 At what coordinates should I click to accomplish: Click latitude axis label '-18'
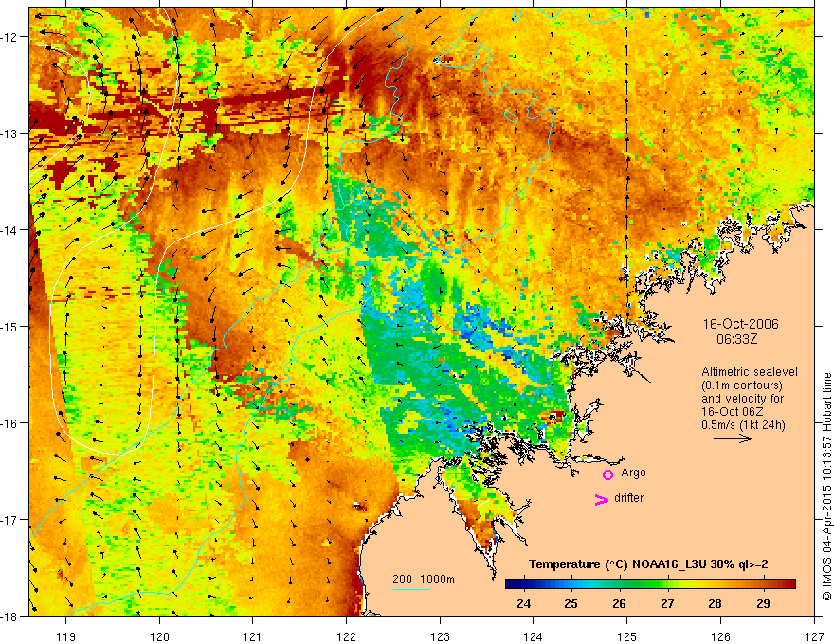10,616
